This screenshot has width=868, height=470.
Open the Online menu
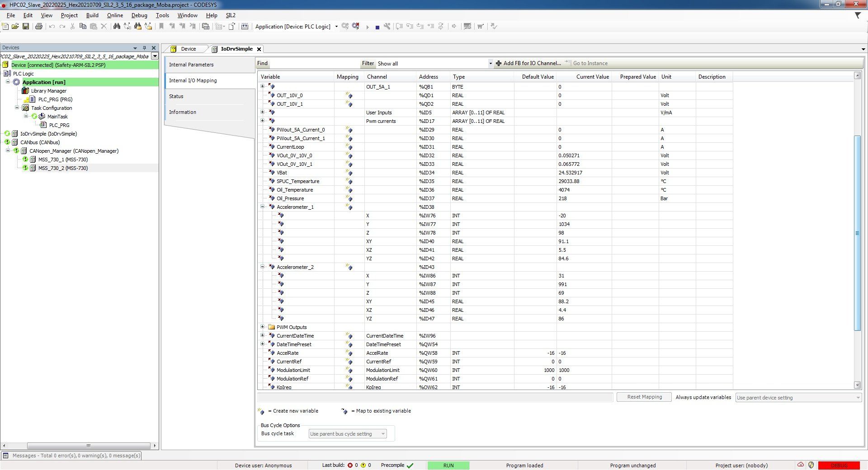pyautogui.click(x=115, y=15)
